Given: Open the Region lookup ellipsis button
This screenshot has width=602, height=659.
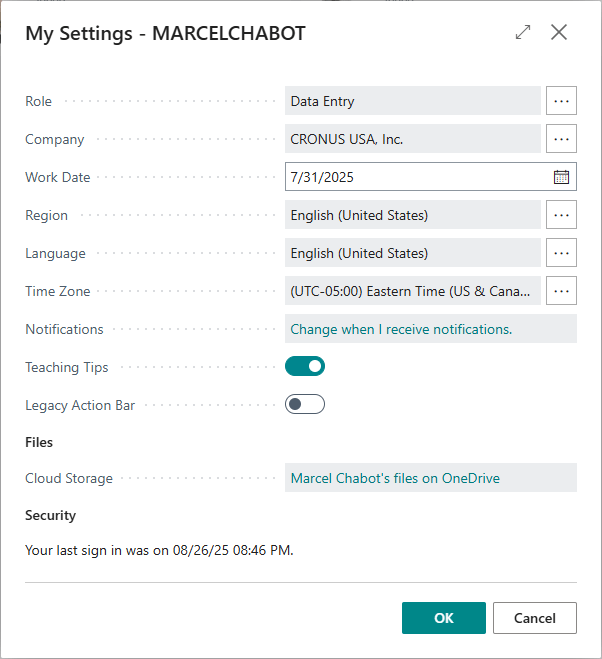Looking at the screenshot, I should coord(561,215).
